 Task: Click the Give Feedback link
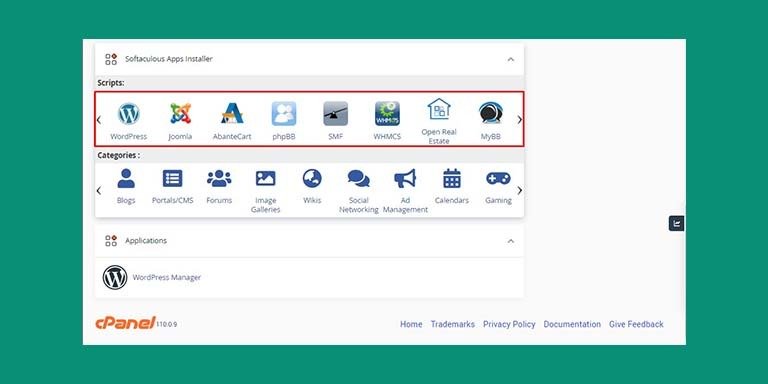click(x=636, y=324)
